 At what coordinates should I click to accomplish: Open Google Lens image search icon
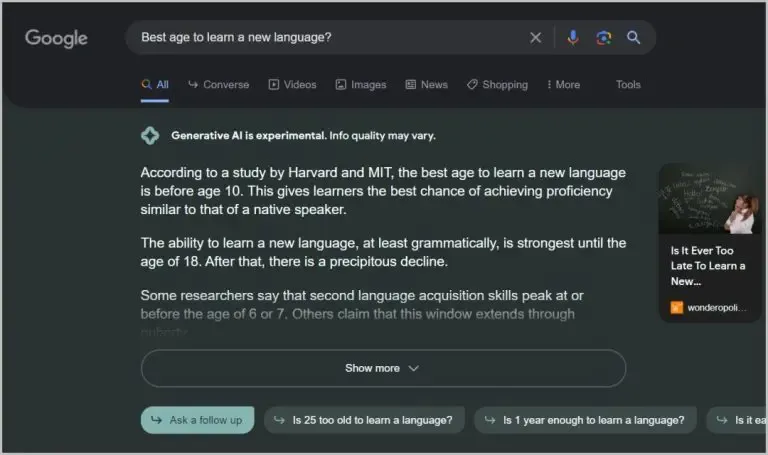tap(603, 38)
